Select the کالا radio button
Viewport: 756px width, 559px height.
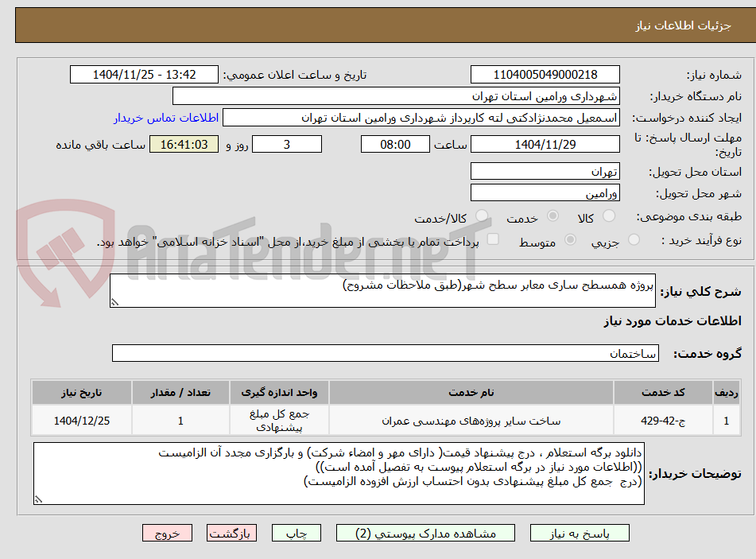point(609,216)
